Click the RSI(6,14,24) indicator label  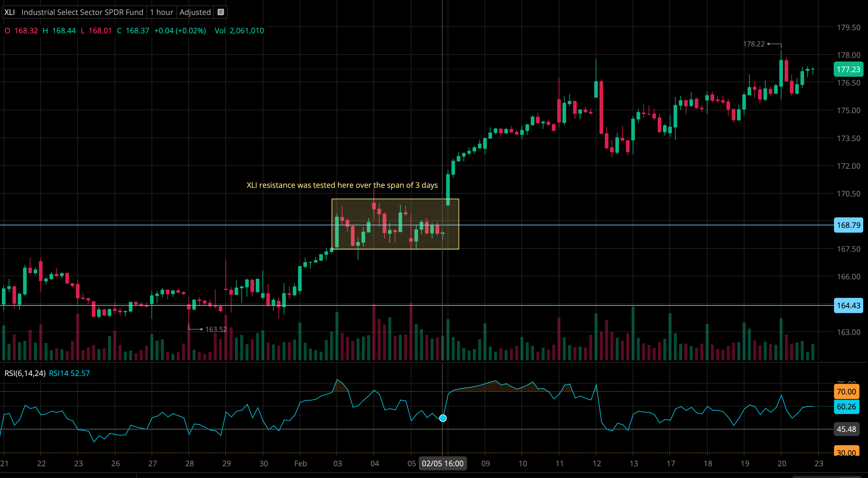point(25,373)
